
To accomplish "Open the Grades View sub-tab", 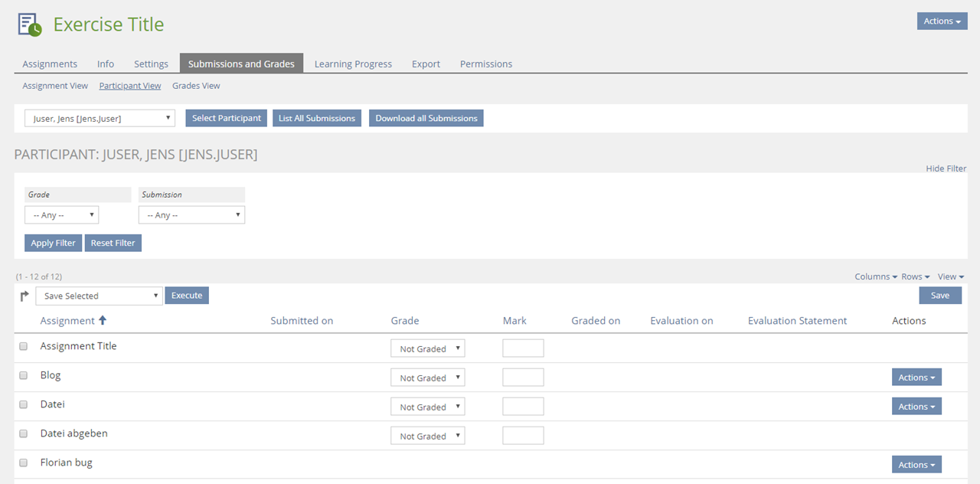I will pos(196,86).
